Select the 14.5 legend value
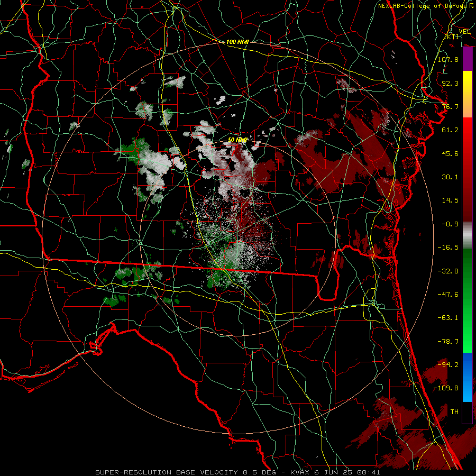The height and width of the screenshot is (476, 476). tap(450, 200)
